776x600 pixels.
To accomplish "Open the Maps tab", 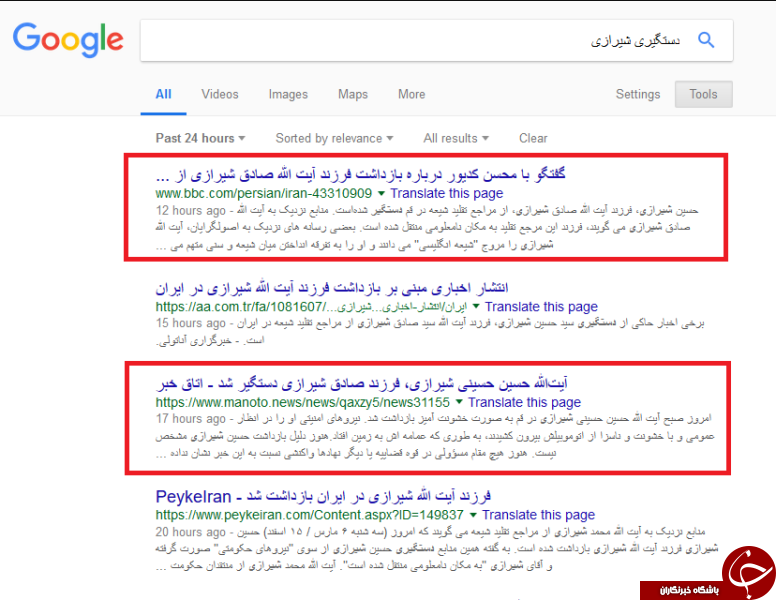I will pyautogui.click(x=353, y=95).
